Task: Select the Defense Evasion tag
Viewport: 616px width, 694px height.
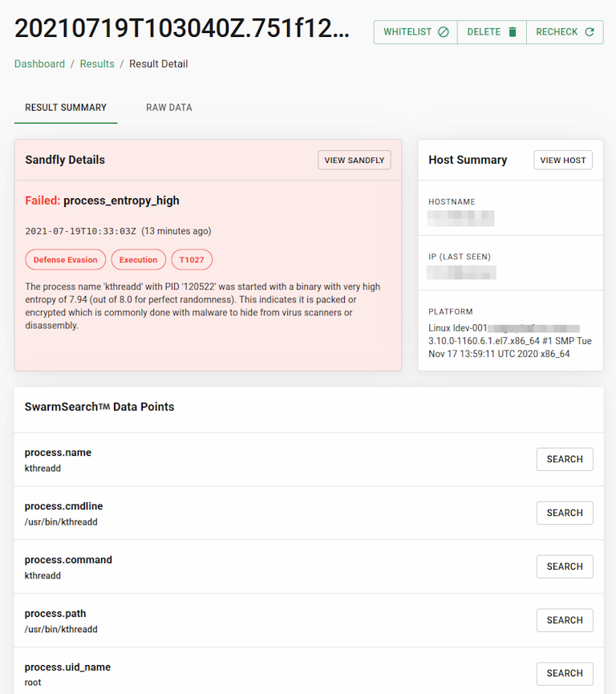Action: pyautogui.click(x=65, y=259)
